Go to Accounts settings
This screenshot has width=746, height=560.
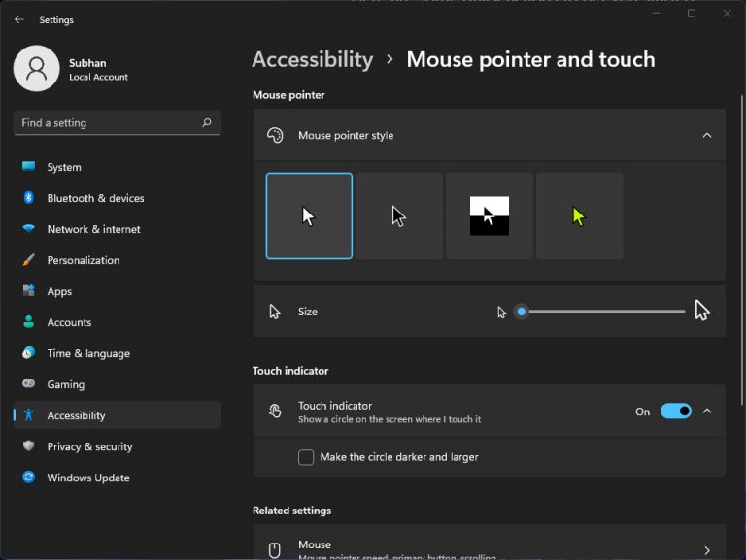[x=117, y=322]
